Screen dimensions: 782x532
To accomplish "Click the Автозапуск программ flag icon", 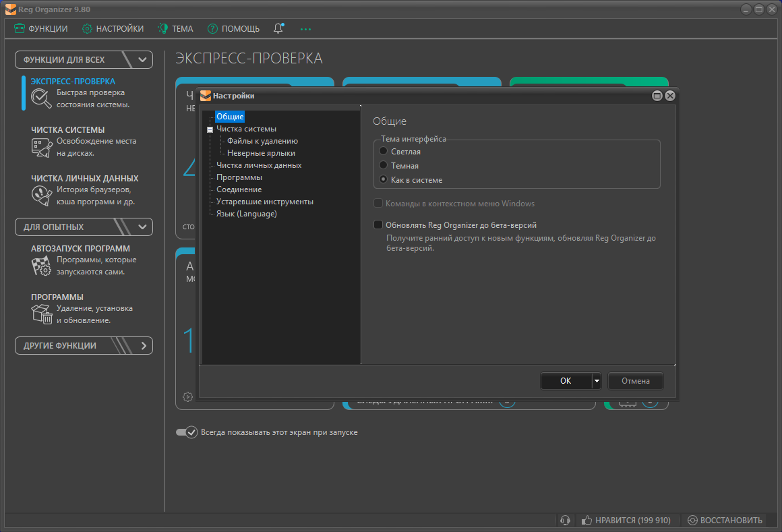I will (x=41, y=266).
